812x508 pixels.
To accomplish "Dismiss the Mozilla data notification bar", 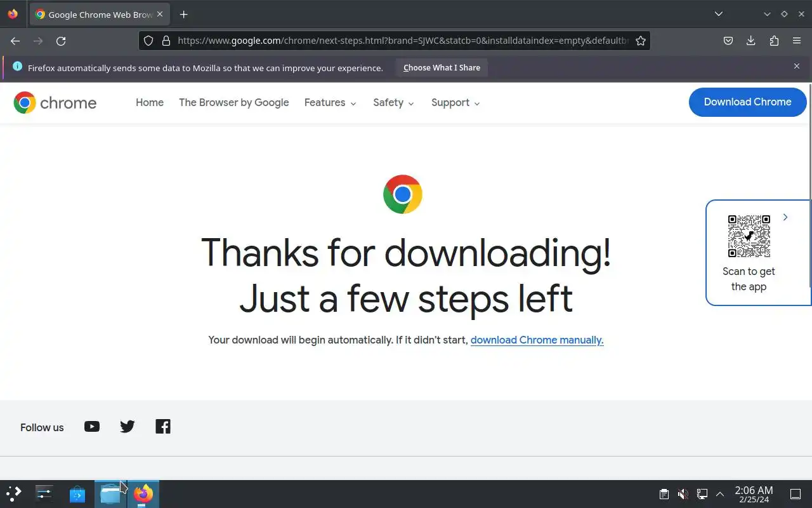I will (x=797, y=66).
